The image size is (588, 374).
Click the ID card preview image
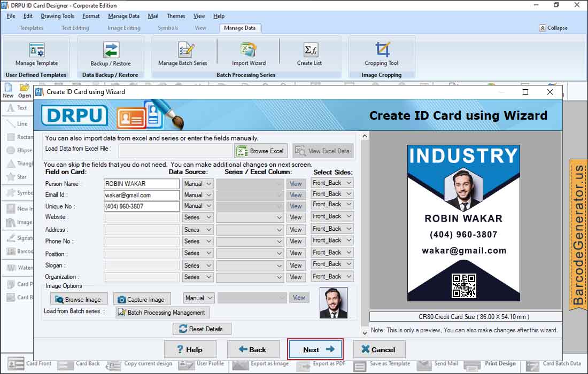[463, 223]
